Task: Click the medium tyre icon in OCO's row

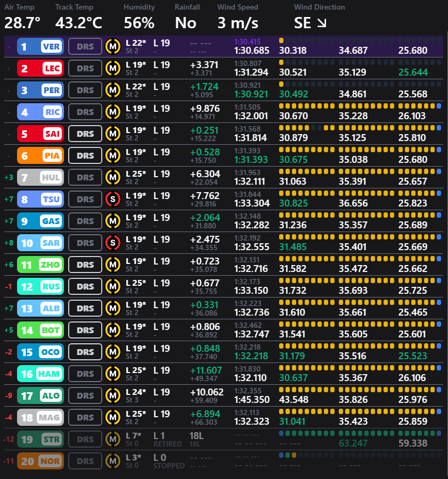Action: tap(113, 352)
